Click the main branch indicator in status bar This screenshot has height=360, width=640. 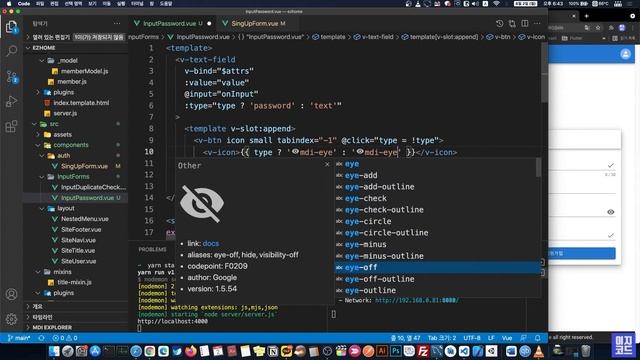[x=19, y=338]
